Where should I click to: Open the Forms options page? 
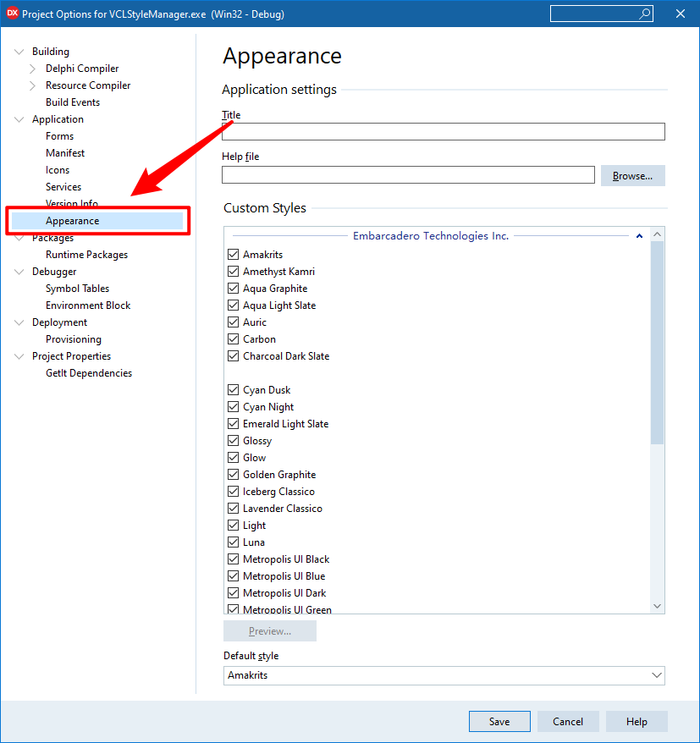click(60, 136)
